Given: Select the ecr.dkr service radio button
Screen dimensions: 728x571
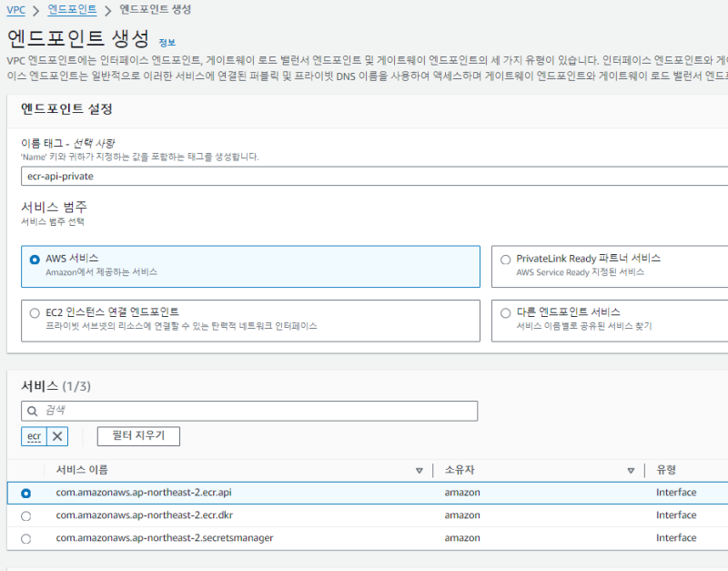Looking at the screenshot, I should tap(25, 515).
